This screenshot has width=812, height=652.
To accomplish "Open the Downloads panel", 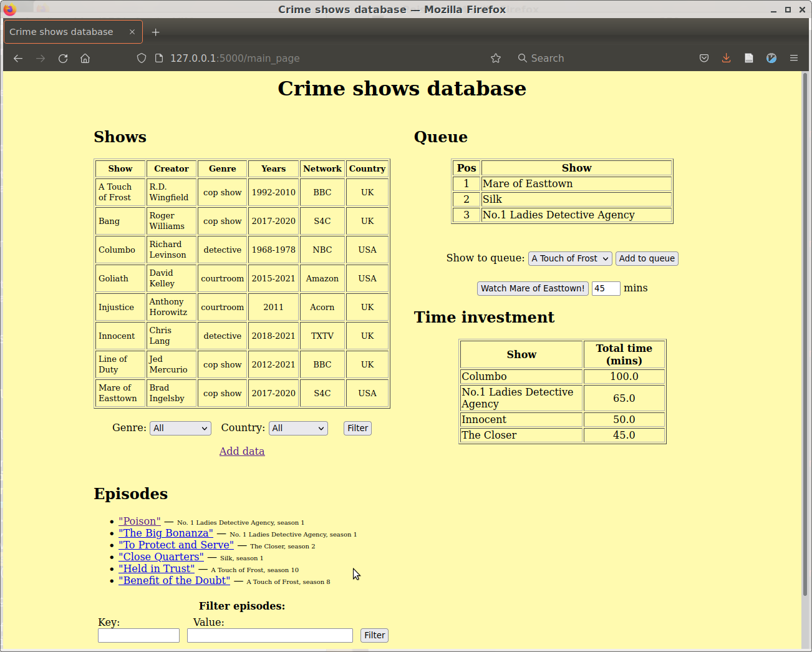I will [727, 58].
